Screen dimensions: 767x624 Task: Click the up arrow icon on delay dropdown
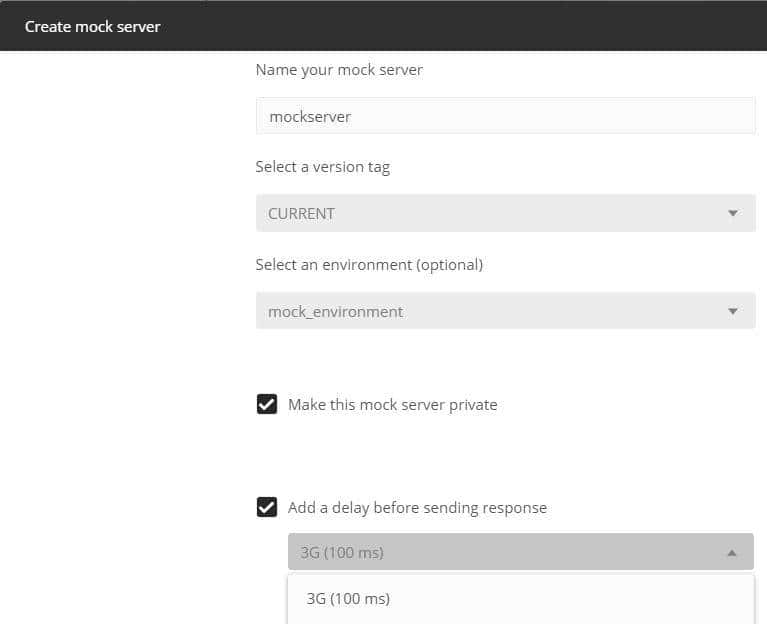tap(732, 552)
